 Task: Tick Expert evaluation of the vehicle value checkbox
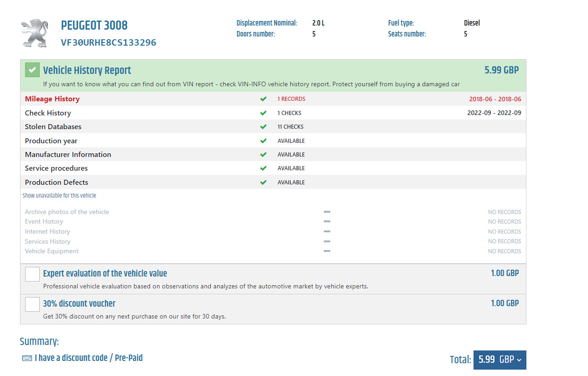tap(32, 274)
